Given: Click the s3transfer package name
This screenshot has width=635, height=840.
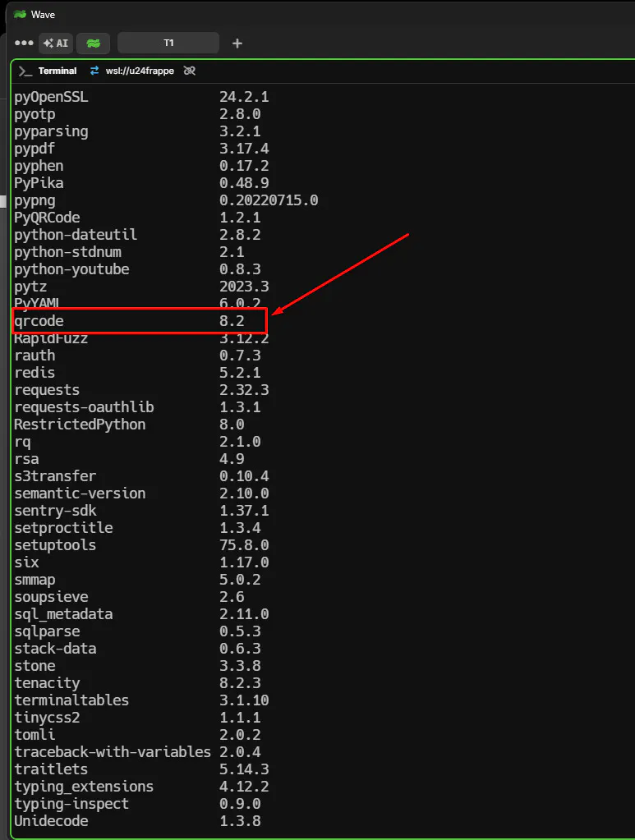Looking at the screenshot, I should (x=55, y=476).
